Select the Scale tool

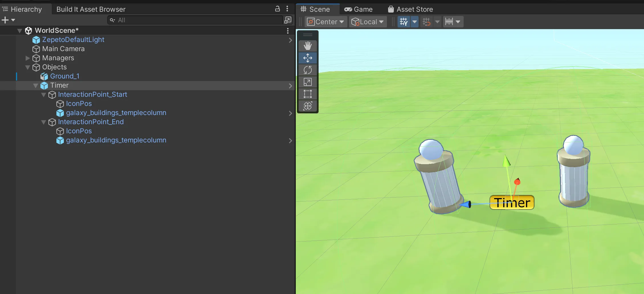308,82
